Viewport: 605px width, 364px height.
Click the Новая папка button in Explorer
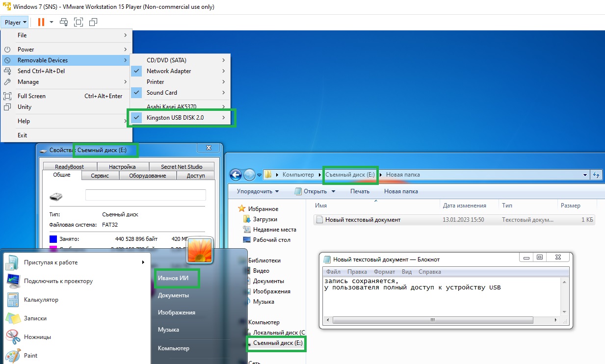pos(400,191)
